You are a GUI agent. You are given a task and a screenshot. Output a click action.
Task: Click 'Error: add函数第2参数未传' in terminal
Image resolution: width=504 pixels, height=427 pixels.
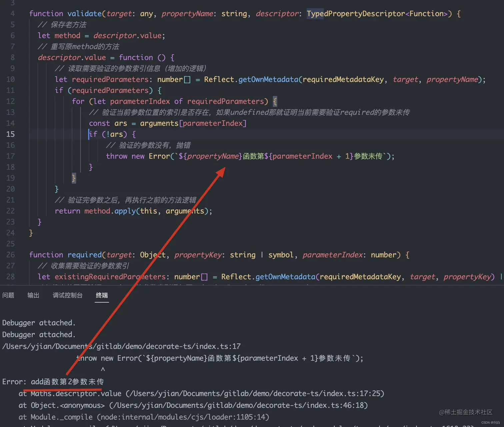point(53,382)
